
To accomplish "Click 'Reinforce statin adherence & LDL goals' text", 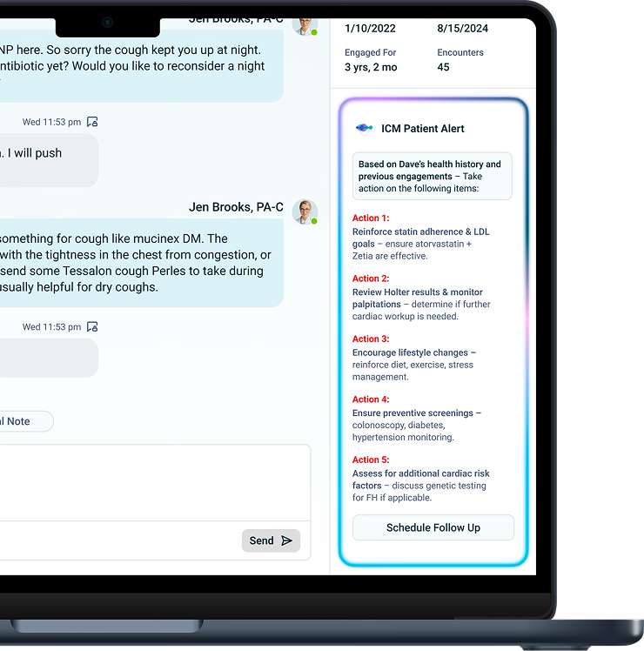I will [x=420, y=238].
